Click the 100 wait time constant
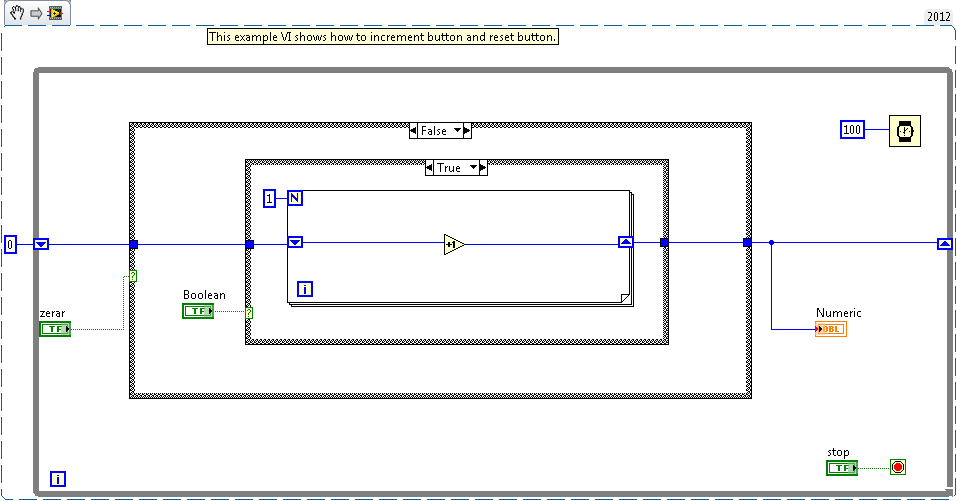 pyautogui.click(x=852, y=129)
